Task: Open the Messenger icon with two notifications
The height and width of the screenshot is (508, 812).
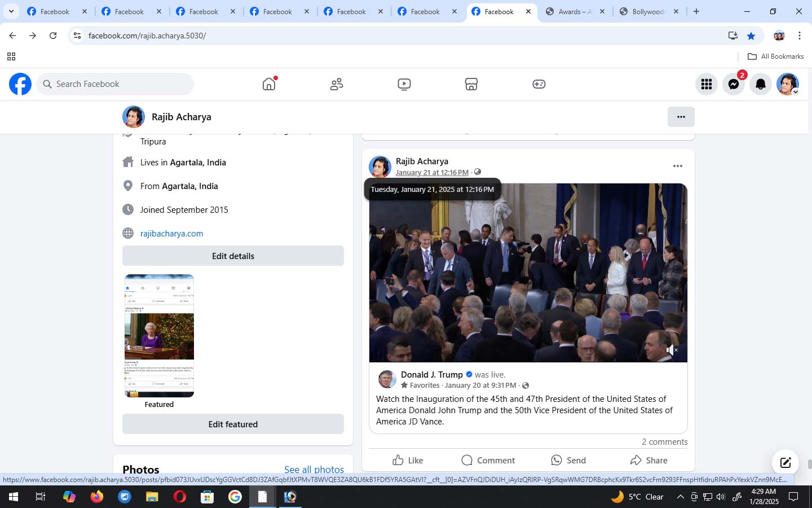Action: pyautogui.click(x=734, y=84)
